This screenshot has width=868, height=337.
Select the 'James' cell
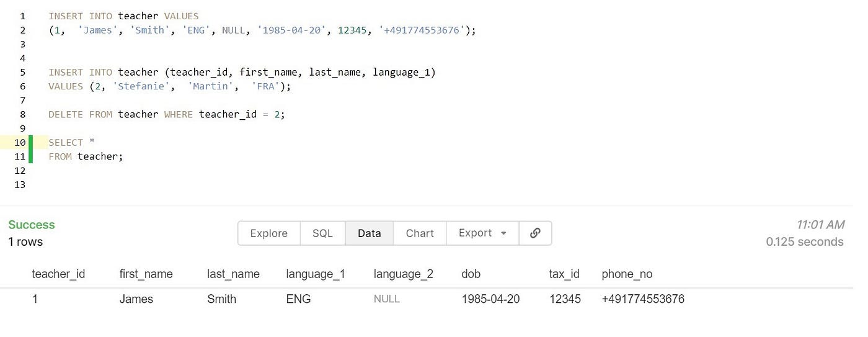pos(136,299)
